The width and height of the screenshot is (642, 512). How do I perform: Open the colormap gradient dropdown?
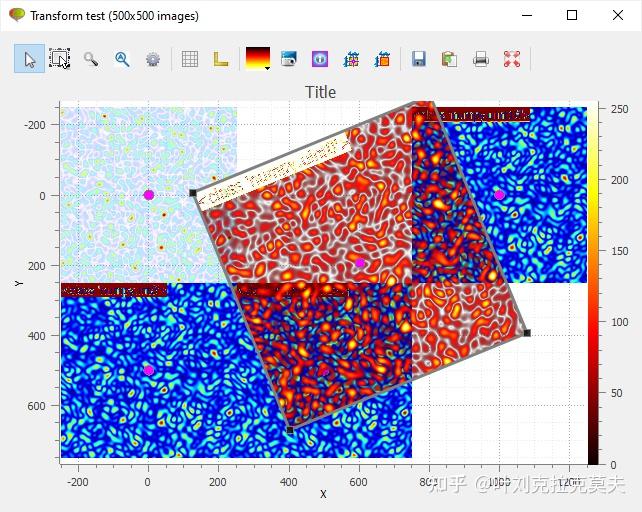pos(258,59)
